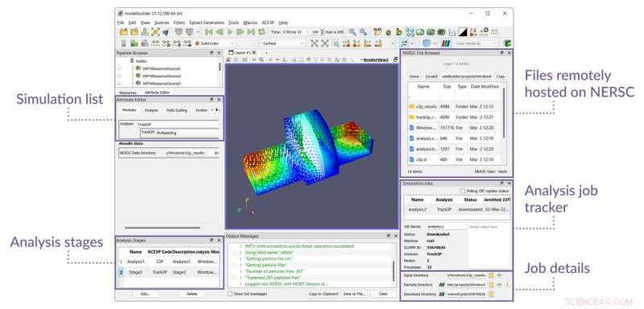Screen dimensions: 644x309
Task: Jump to the first animation frame
Action: click(x=209, y=32)
